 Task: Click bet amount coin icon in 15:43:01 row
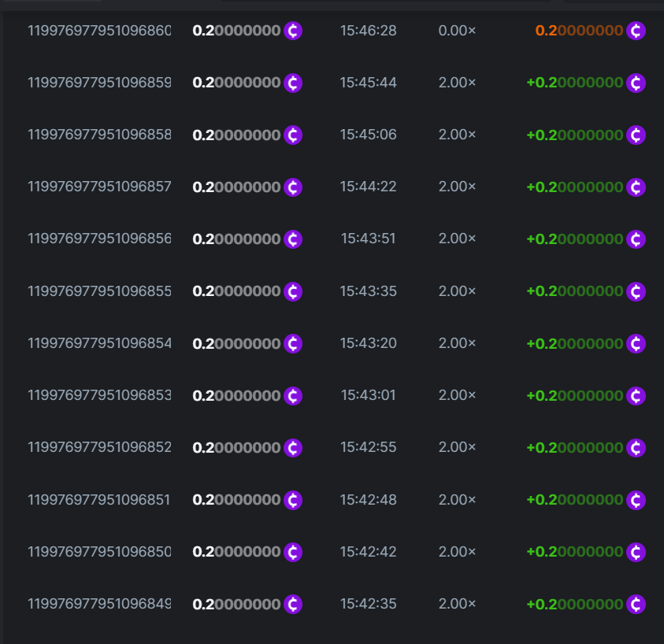pos(293,396)
